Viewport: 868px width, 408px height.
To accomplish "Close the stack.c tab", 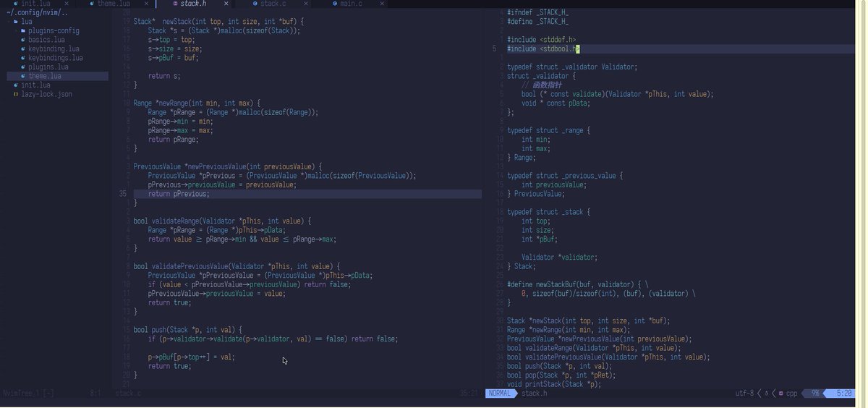I will click(305, 4).
